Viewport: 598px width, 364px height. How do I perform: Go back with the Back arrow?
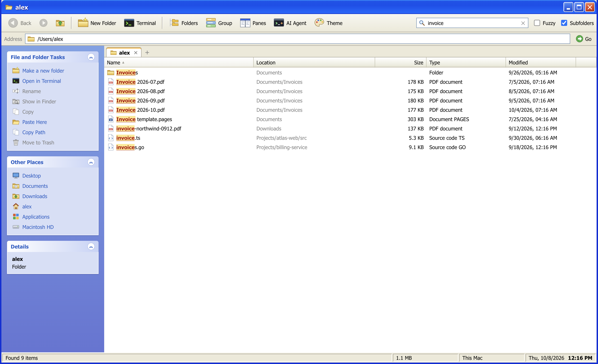coord(20,23)
